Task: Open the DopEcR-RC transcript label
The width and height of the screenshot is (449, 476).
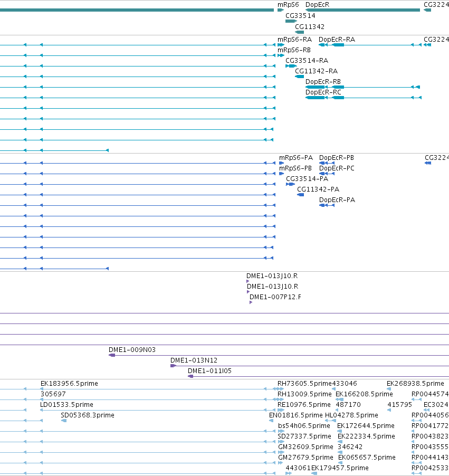Action: point(323,92)
